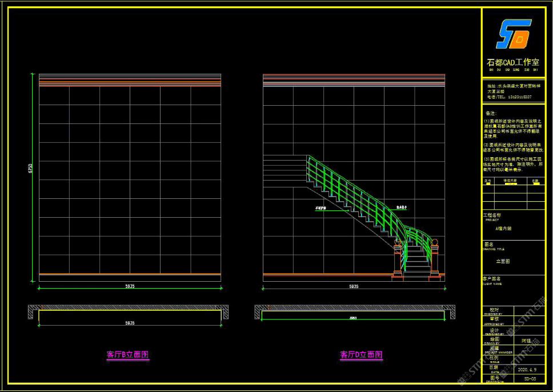553x392 pixels.
Task: Click the 石都CAD工作室 studio name text
Action: click(512, 62)
